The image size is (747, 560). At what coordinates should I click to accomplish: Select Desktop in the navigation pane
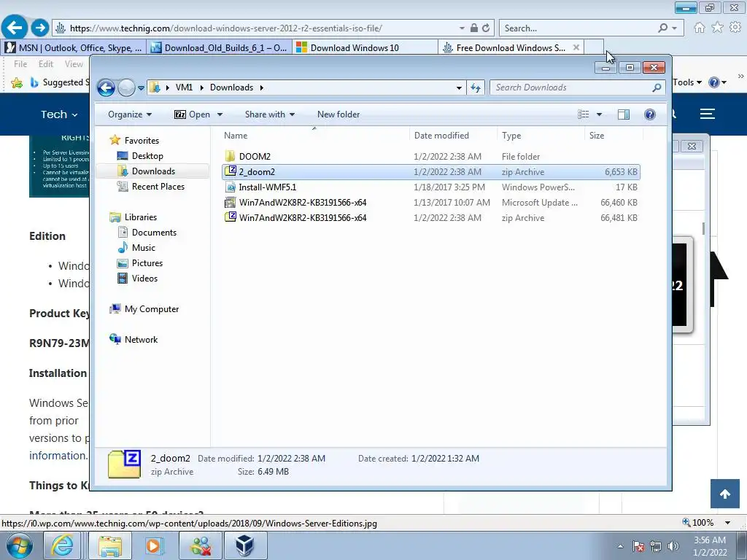[147, 156]
